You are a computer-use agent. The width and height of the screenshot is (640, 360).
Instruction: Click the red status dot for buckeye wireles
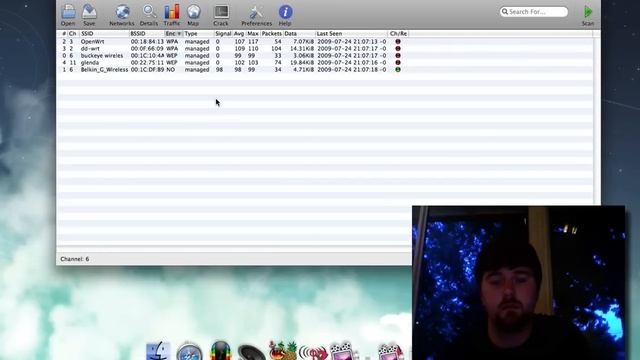[x=398, y=56]
